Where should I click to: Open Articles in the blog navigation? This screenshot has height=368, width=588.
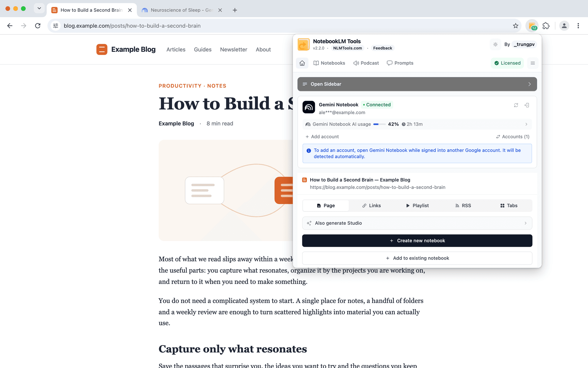click(x=176, y=49)
